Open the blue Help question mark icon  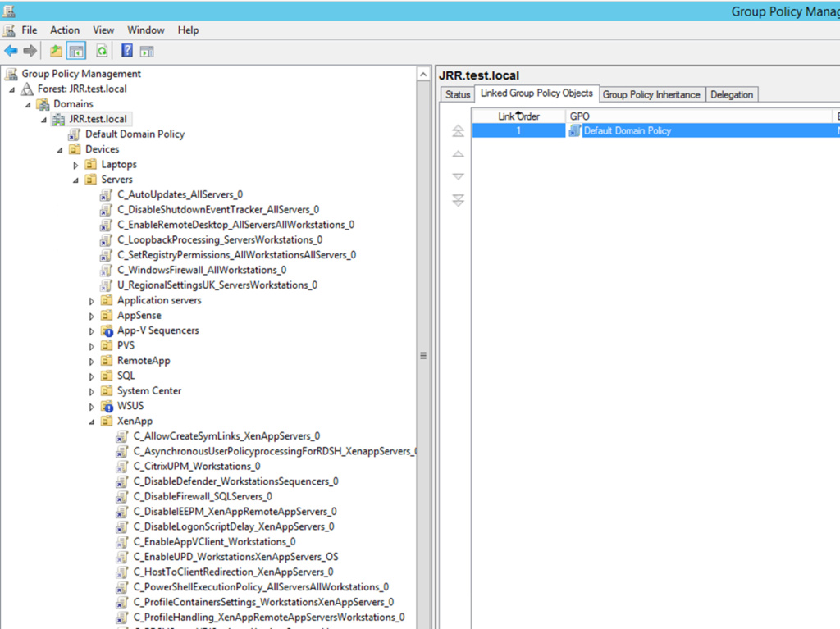pyautogui.click(x=127, y=51)
